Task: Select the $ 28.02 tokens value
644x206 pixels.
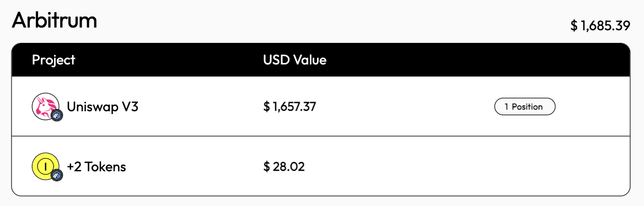Action: coord(284,167)
